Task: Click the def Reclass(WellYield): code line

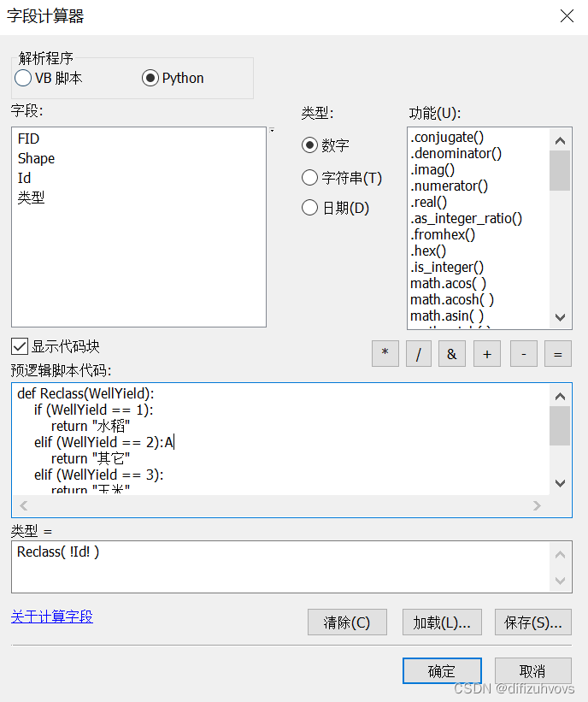Action: click(85, 393)
